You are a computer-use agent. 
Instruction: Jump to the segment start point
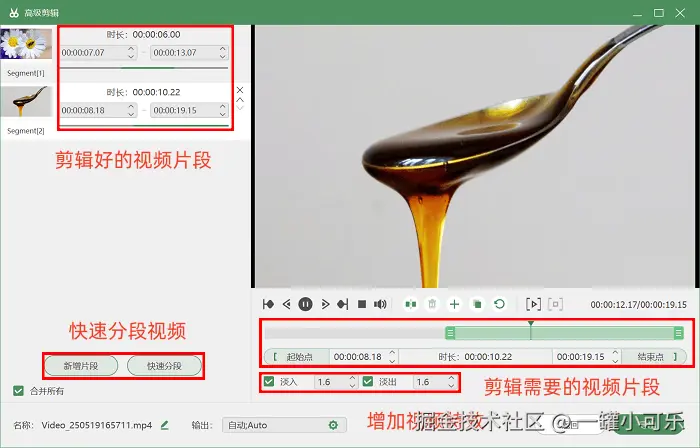click(268, 304)
